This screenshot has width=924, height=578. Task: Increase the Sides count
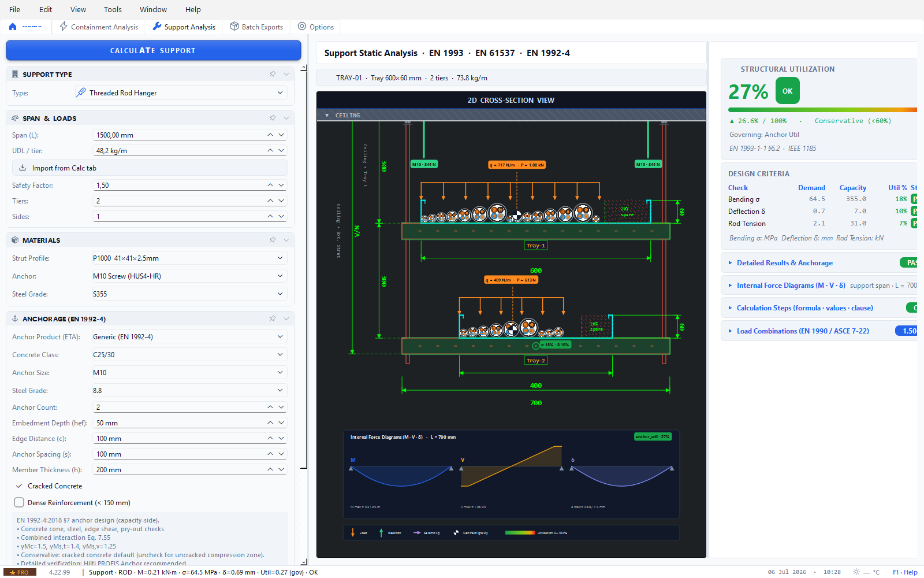[270, 216]
